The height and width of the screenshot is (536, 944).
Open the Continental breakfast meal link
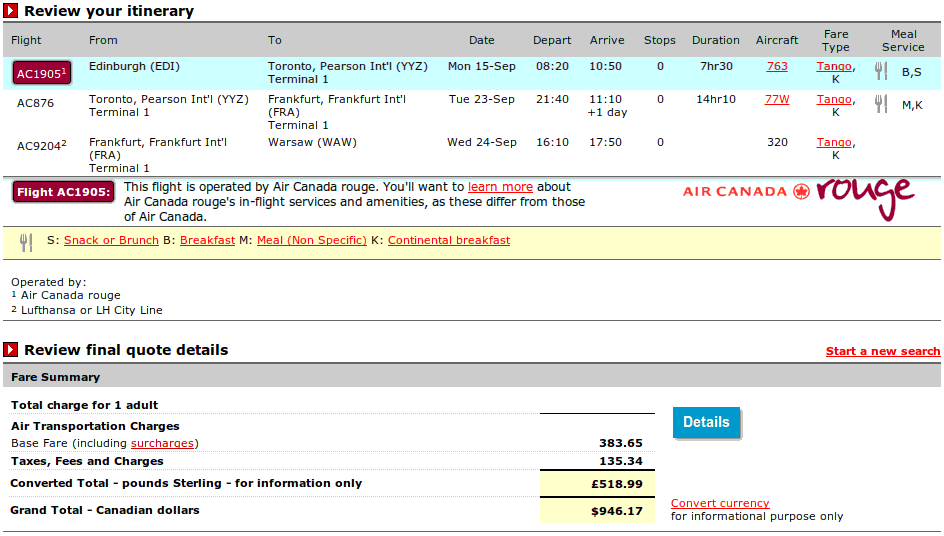click(x=449, y=240)
